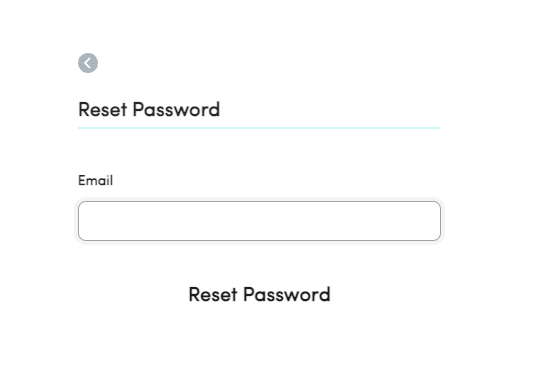Click the teal divider line under heading
The width and height of the screenshot is (536, 376).
[x=259, y=128]
